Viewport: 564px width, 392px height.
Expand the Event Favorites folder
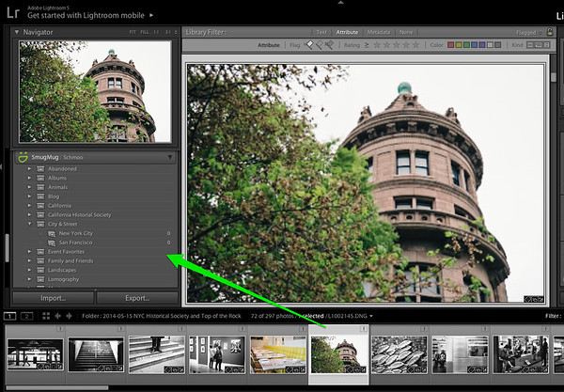pyautogui.click(x=29, y=251)
